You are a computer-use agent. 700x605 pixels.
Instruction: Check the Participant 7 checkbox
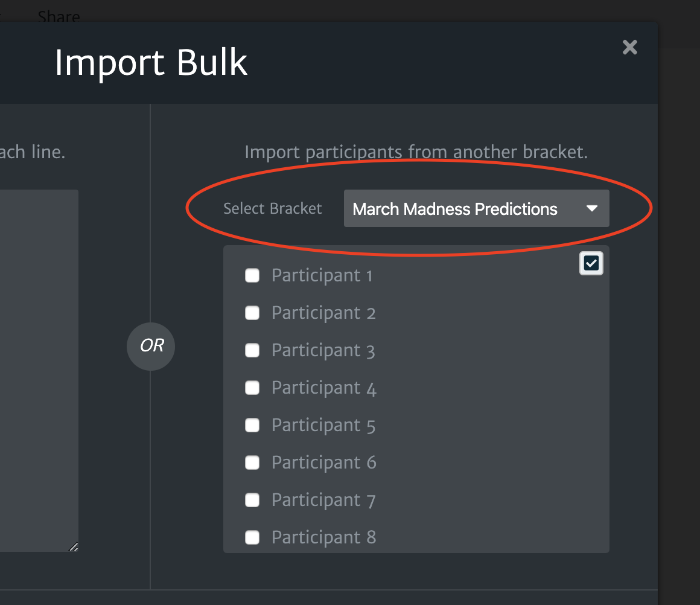[x=252, y=500]
